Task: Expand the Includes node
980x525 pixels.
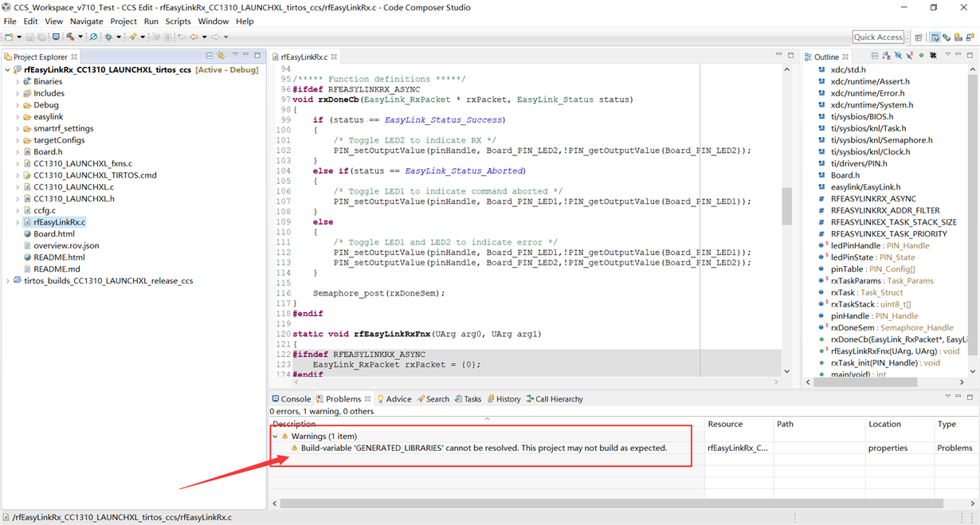Action: click(18, 93)
